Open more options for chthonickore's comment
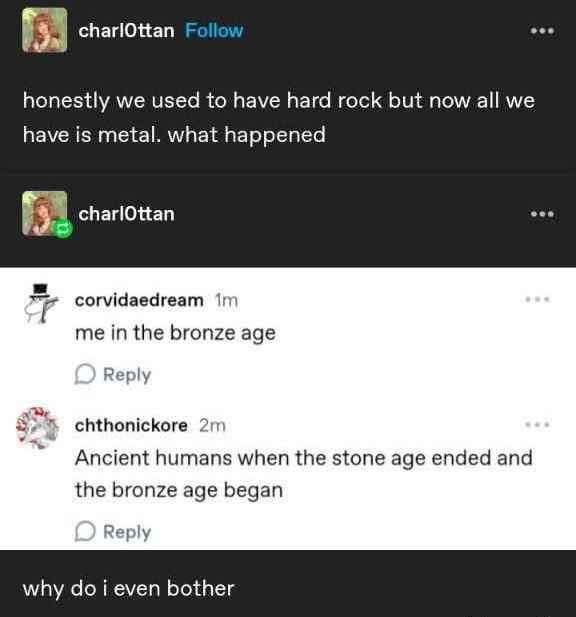 pos(537,425)
